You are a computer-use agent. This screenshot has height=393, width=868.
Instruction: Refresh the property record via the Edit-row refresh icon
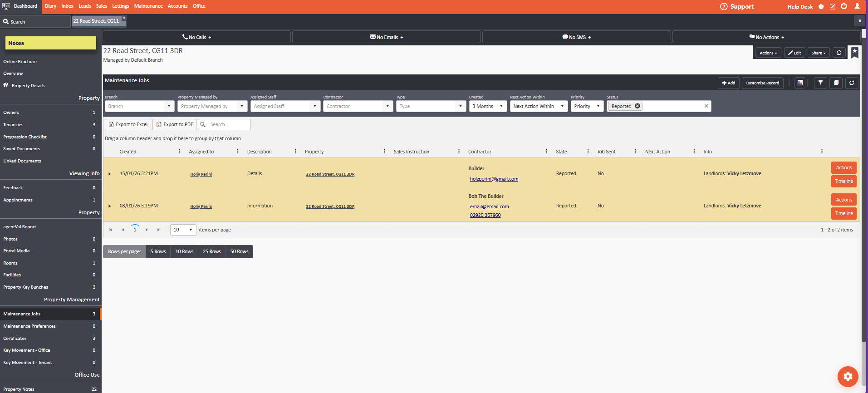[x=839, y=53]
